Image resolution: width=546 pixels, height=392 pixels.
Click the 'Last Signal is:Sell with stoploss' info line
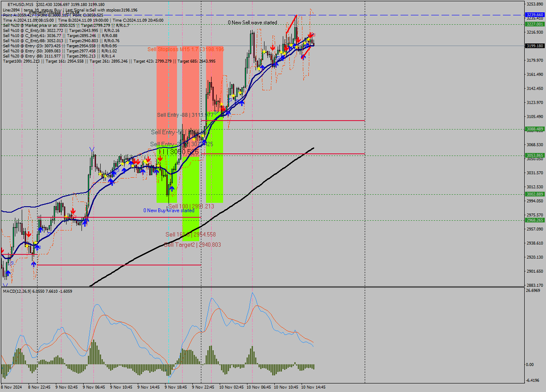click(70, 9)
